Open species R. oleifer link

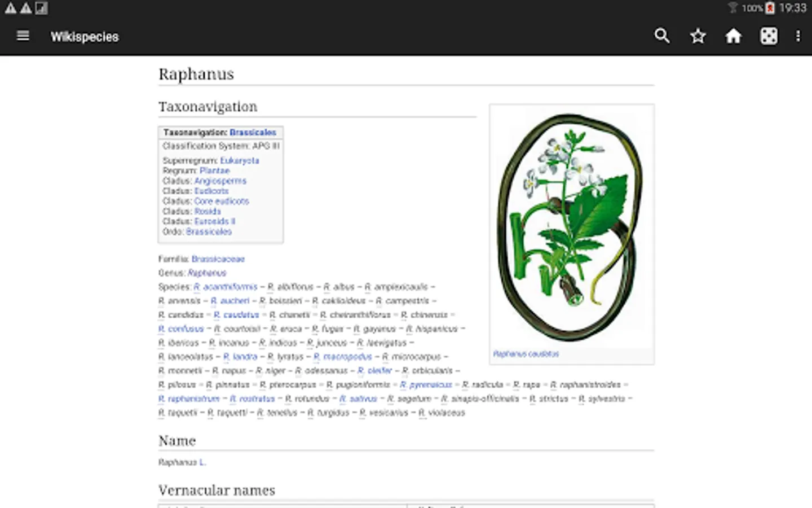click(x=374, y=371)
